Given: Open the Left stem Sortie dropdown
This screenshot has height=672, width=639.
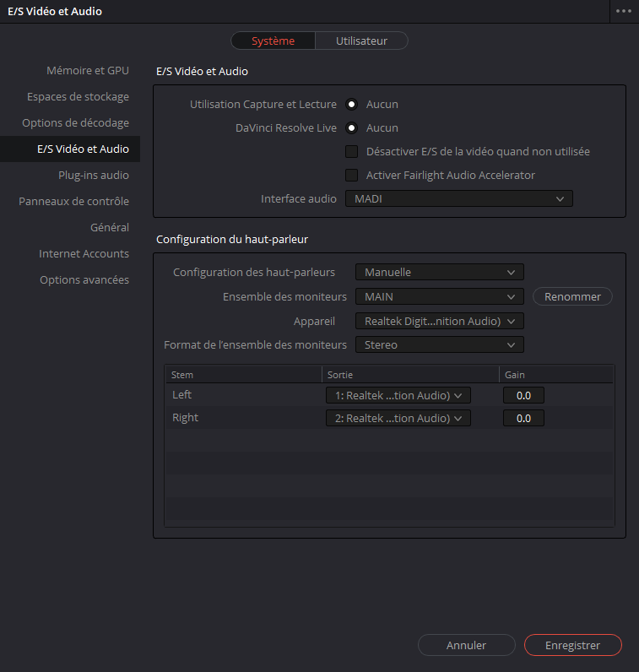Looking at the screenshot, I should (x=398, y=395).
